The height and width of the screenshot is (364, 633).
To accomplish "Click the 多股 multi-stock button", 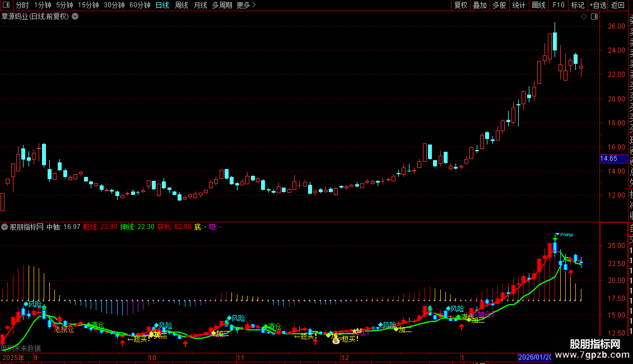I will pos(499,5).
